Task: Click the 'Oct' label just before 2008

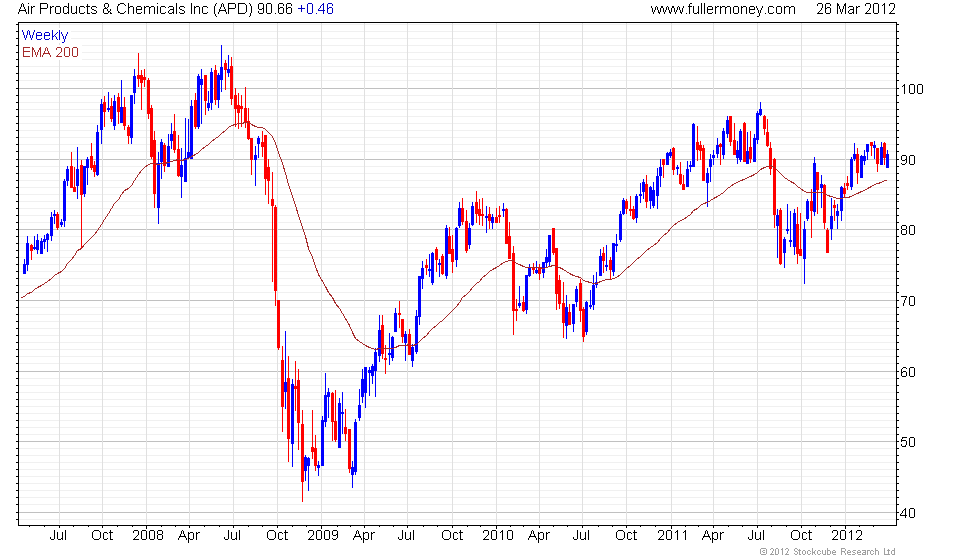Action: [102, 536]
